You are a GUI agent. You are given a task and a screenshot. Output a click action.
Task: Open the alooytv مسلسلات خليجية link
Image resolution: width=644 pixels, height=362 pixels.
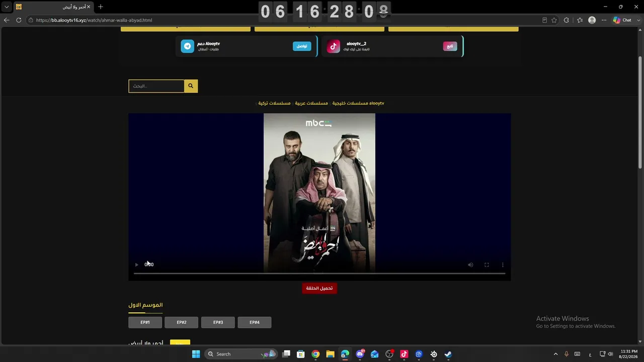358,103
